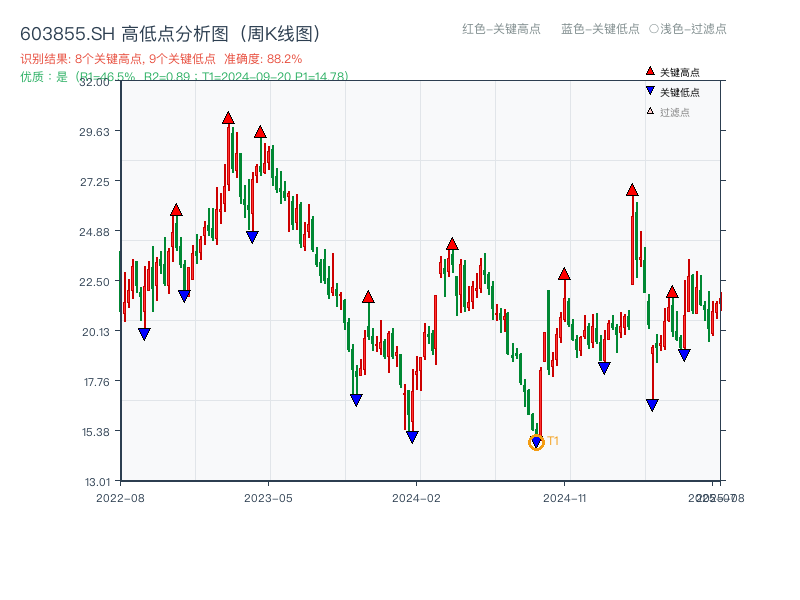
Task: Click the 20.13 y-axis label
Action: point(95,332)
